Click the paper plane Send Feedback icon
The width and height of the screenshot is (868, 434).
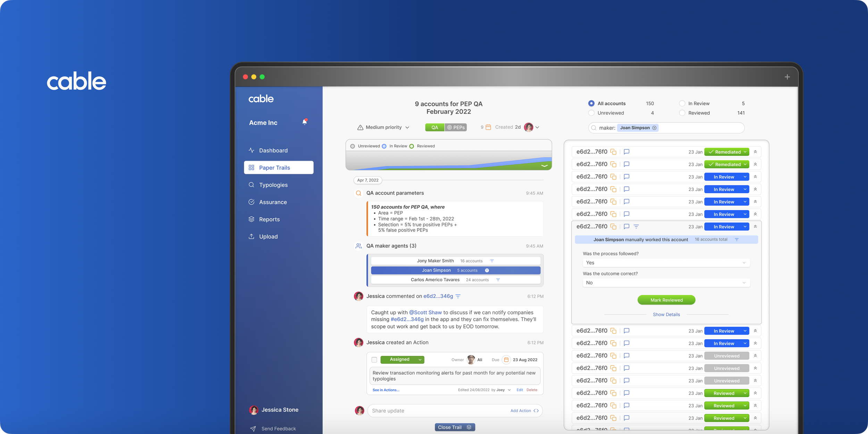pyautogui.click(x=253, y=429)
